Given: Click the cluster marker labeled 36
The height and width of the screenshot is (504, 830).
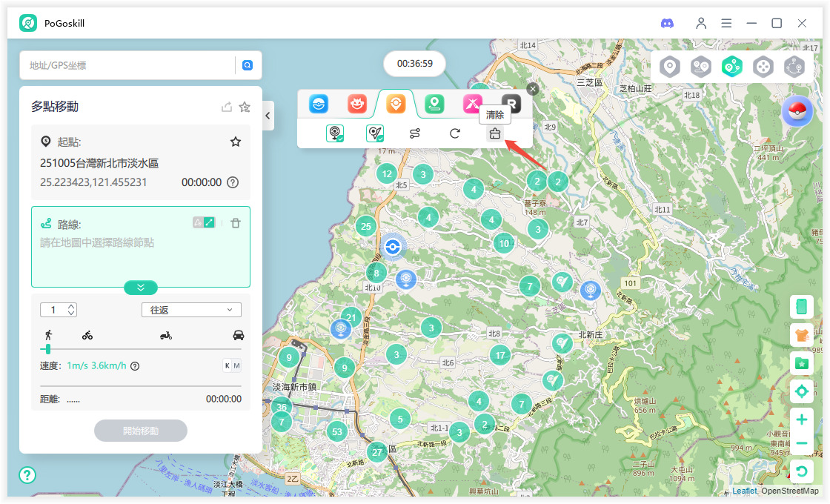Looking at the screenshot, I should [x=282, y=407].
